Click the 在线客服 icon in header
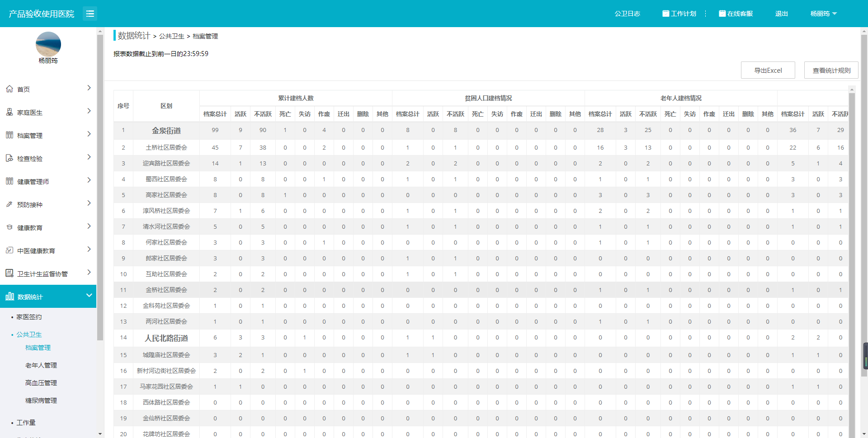868x438 pixels. [722, 14]
